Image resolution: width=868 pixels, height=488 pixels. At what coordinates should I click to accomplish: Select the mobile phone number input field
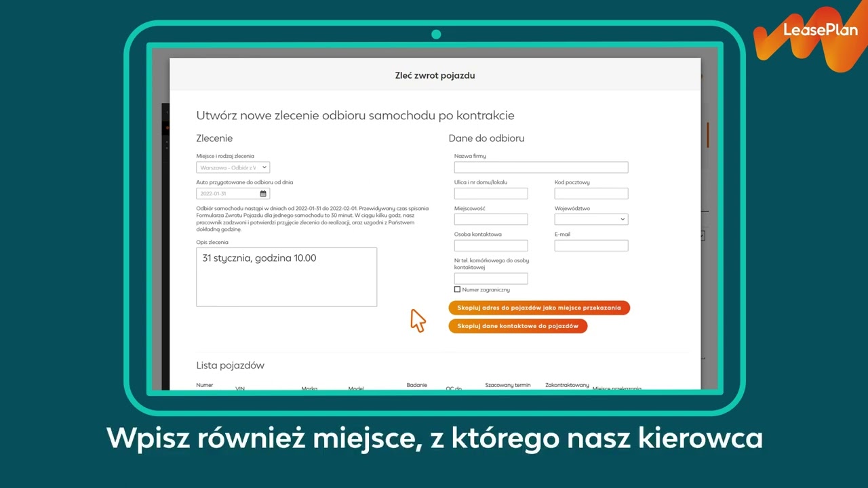(x=491, y=279)
